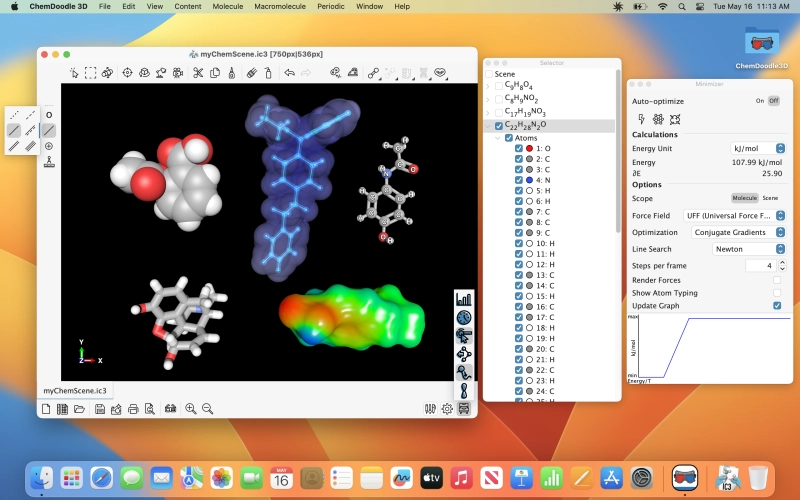Click the Print icon in bottom toolbar
This screenshot has height=500, width=800.
point(132,409)
